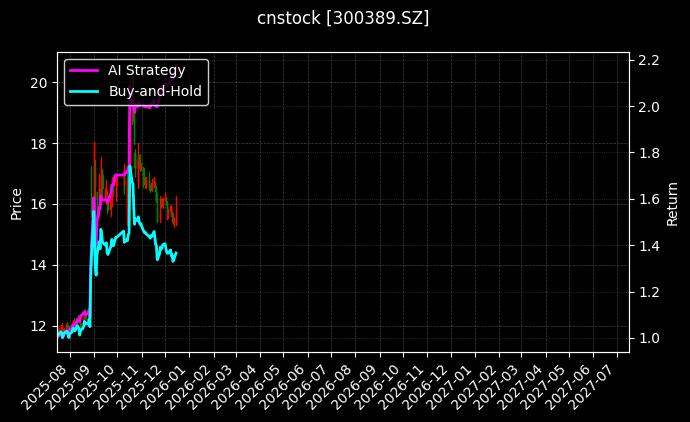
Task: Click the 1.6 tick on Return axis
Action: pos(649,199)
